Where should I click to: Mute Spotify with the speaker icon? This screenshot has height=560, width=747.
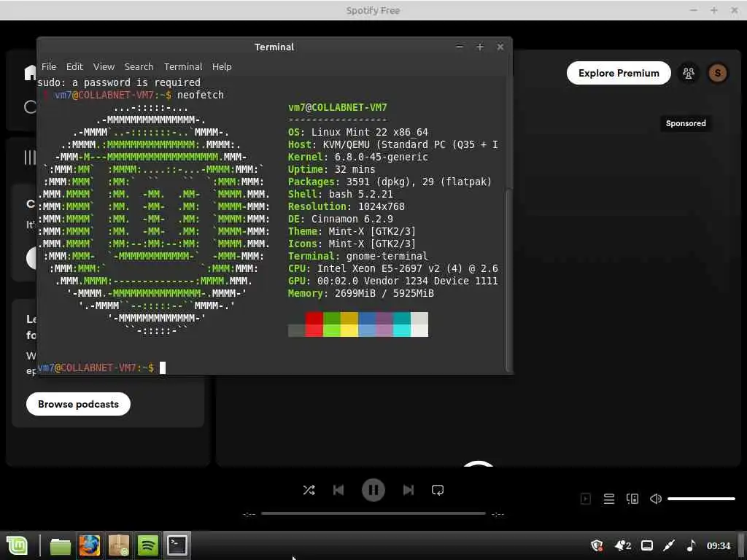click(656, 499)
